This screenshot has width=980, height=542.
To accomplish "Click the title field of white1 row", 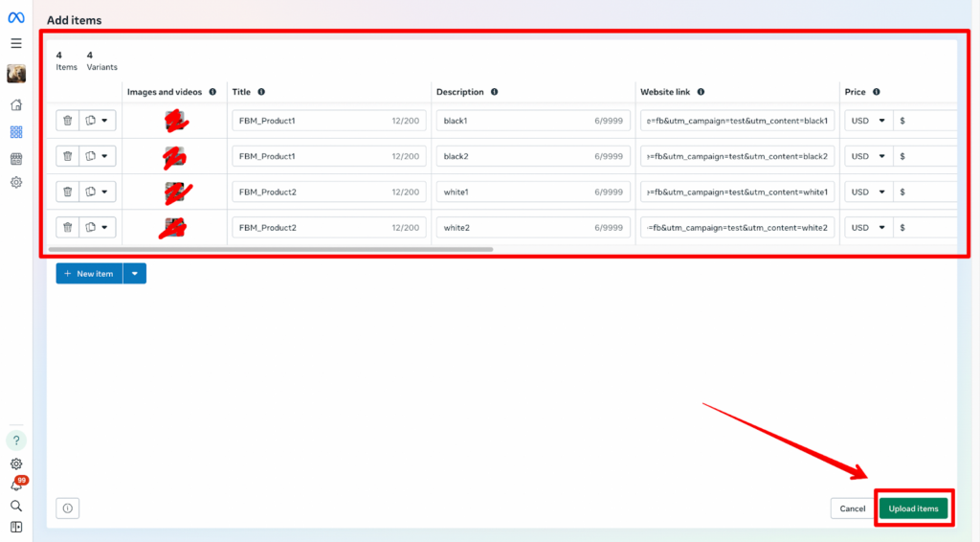I will tap(329, 192).
